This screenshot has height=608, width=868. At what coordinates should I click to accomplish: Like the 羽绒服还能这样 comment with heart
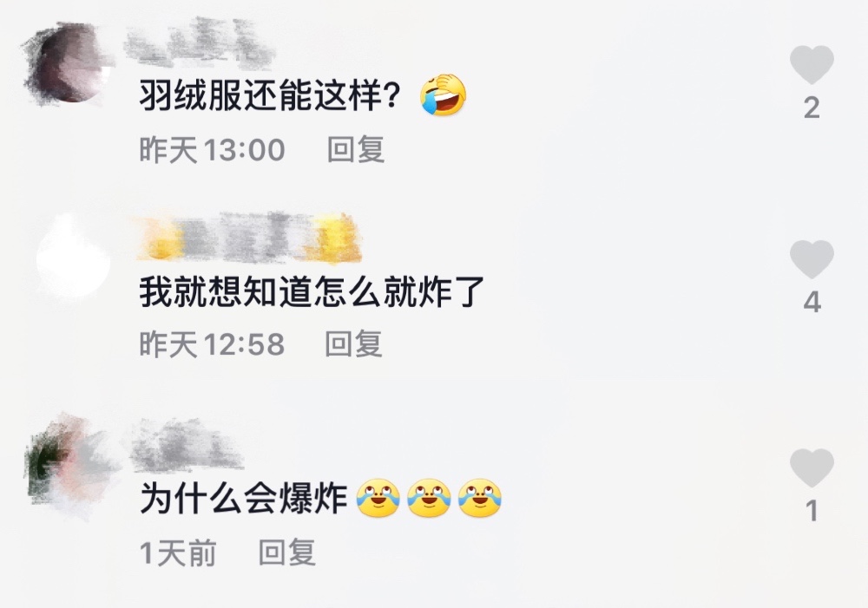coord(812,65)
